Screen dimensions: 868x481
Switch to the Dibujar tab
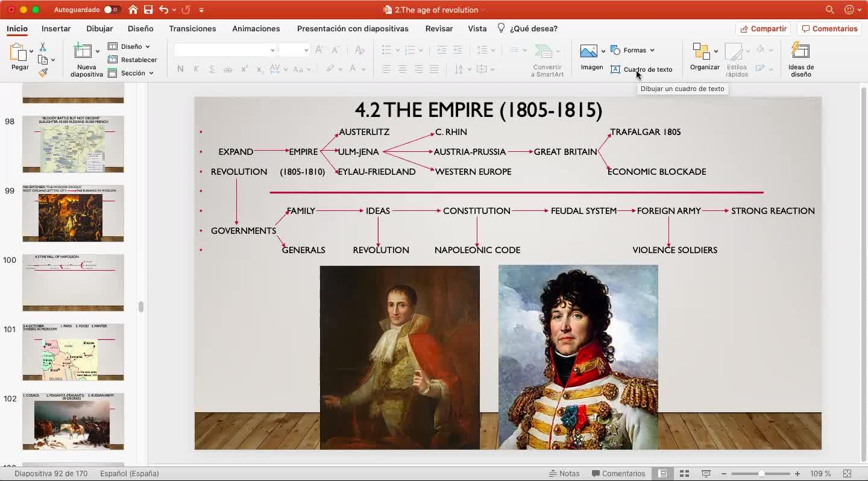99,28
